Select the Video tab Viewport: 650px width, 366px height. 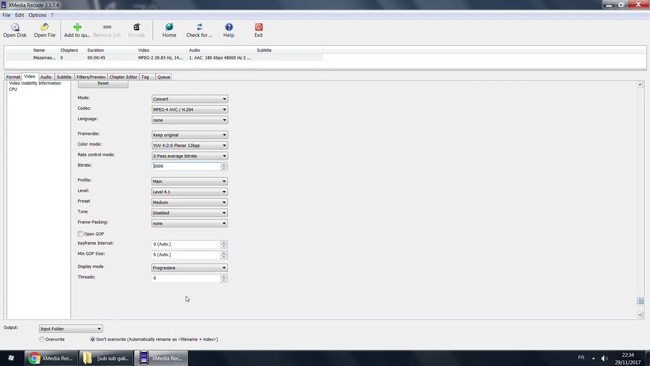coord(29,76)
